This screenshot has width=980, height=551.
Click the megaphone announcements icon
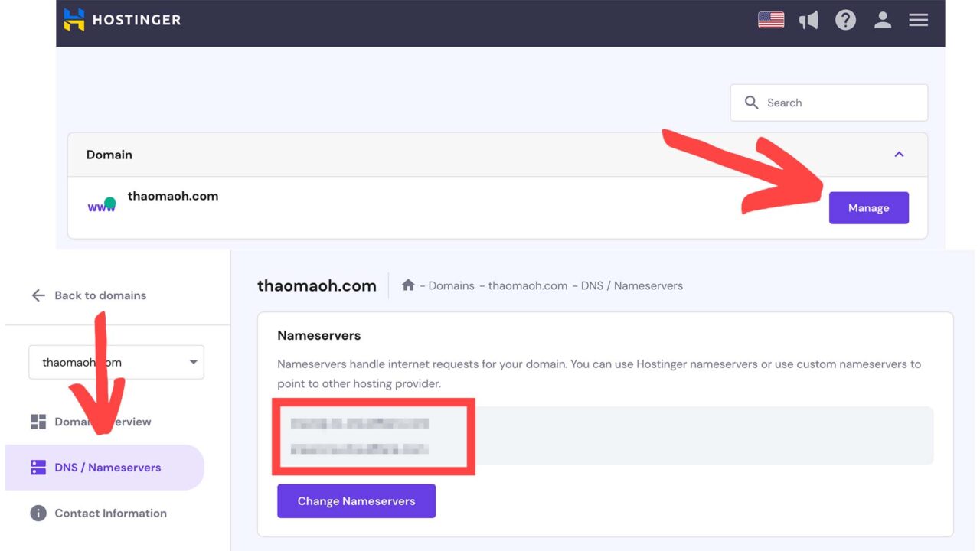808,20
